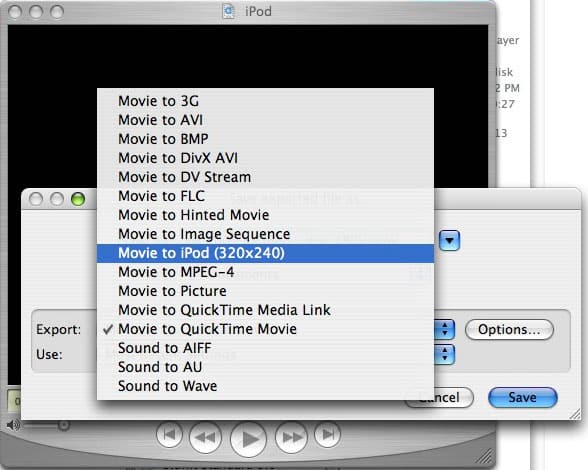This screenshot has height=470, width=588.
Task: Rewind the movie in player window
Action: (x=205, y=437)
